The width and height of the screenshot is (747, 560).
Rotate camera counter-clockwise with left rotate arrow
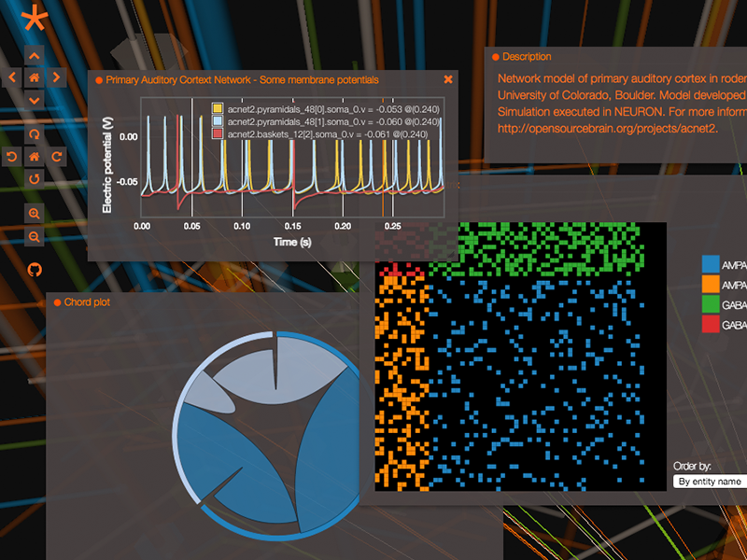[x=12, y=156]
